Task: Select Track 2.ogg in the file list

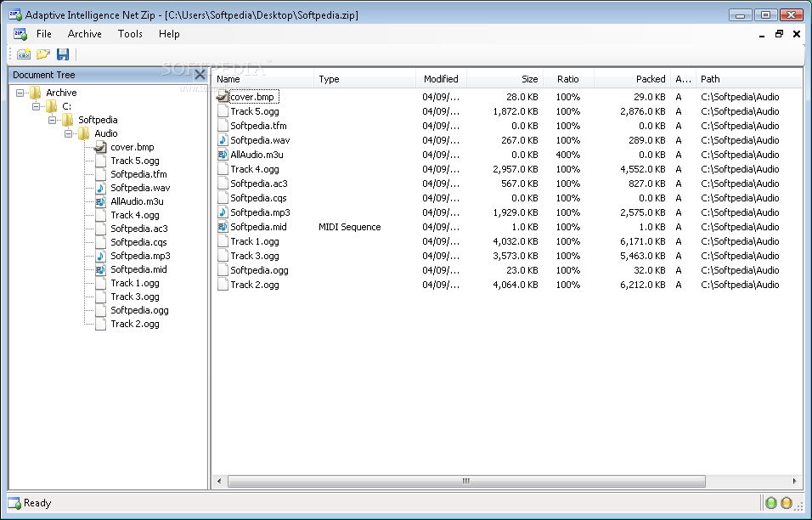Action: tap(255, 285)
